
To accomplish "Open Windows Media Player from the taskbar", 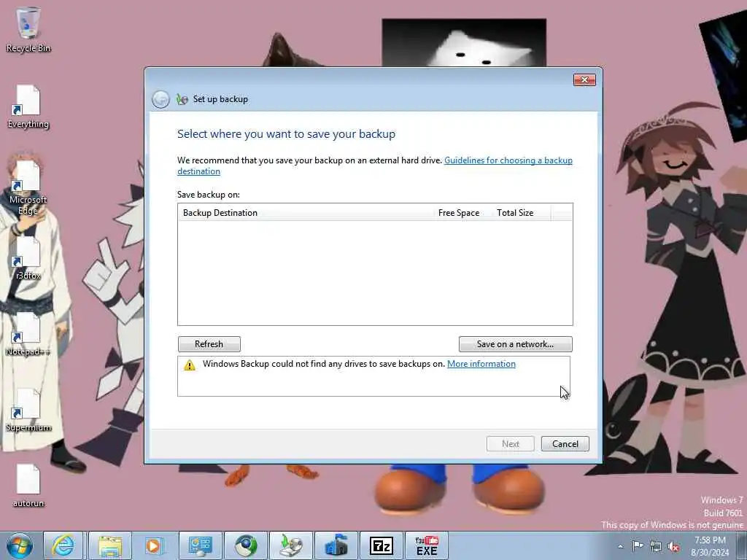I will tap(153, 545).
